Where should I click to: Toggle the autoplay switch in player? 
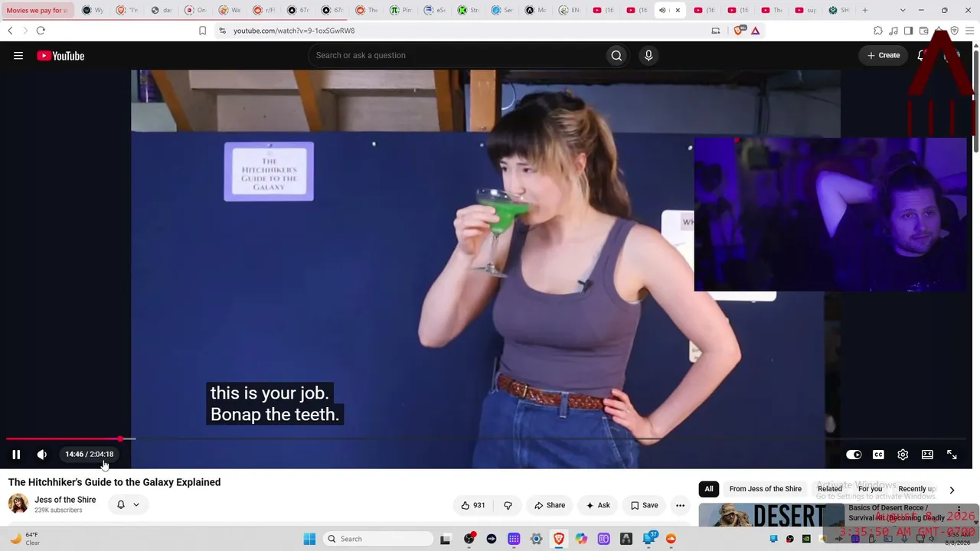click(854, 455)
